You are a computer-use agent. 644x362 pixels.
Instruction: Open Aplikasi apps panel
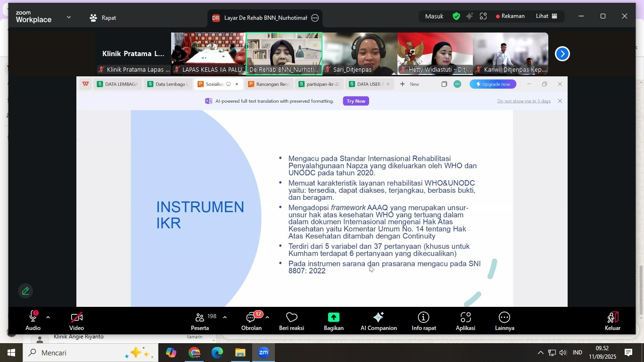[x=465, y=321]
